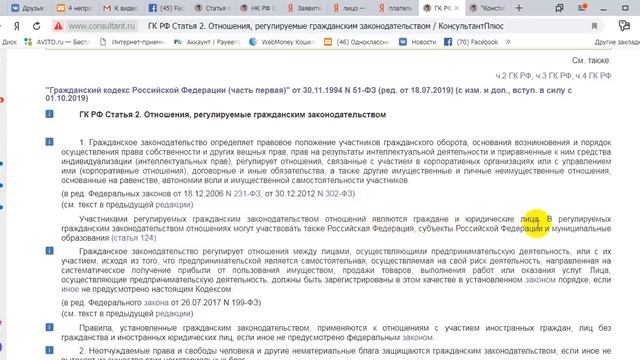The image size is (640, 360).
Task: Click the 'См. также:' label
Action: pyautogui.click(x=591, y=60)
